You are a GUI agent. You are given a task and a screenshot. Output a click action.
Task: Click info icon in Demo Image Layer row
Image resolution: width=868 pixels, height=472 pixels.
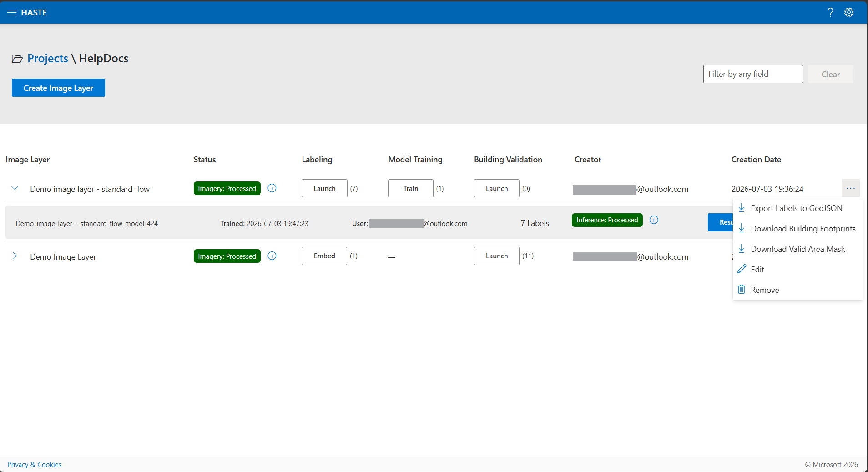click(x=272, y=256)
